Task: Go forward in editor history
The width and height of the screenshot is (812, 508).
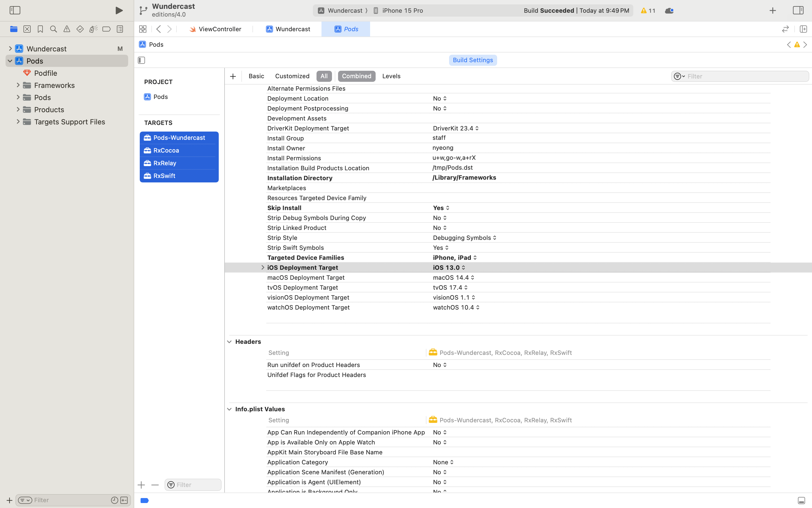Action: [170, 29]
